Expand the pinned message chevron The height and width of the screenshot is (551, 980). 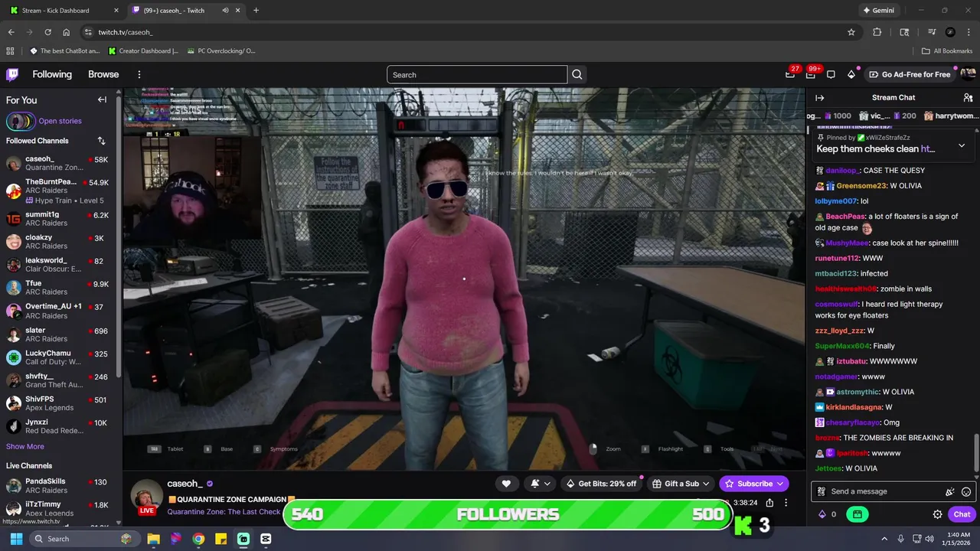click(x=962, y=145)
